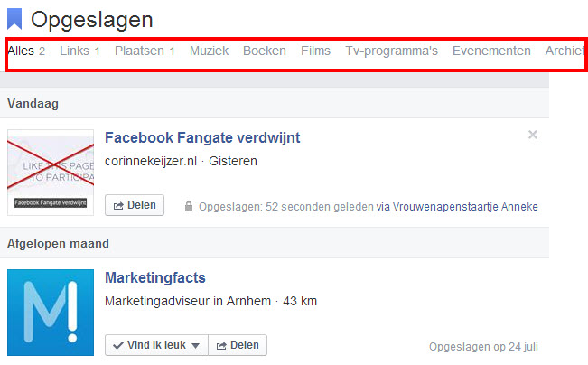The image size is (588, 365).
Task: Switch to the Plaatsen tab
Action: tap(145, 51)
